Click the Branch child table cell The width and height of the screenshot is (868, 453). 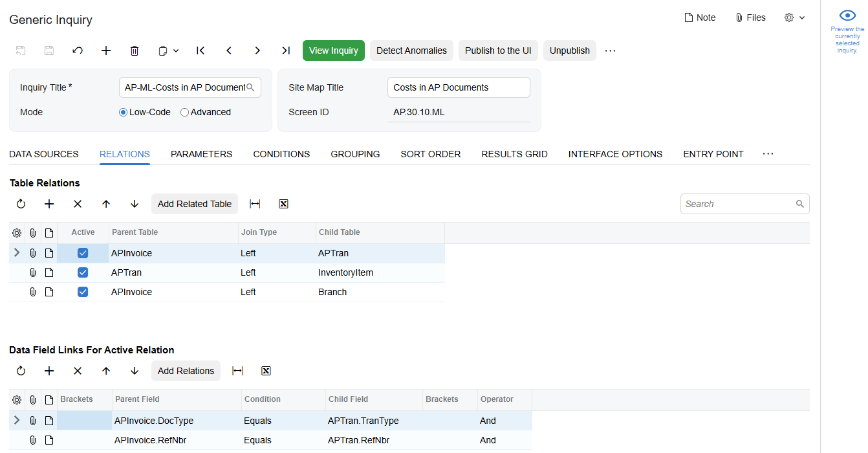tap(380, 292)
